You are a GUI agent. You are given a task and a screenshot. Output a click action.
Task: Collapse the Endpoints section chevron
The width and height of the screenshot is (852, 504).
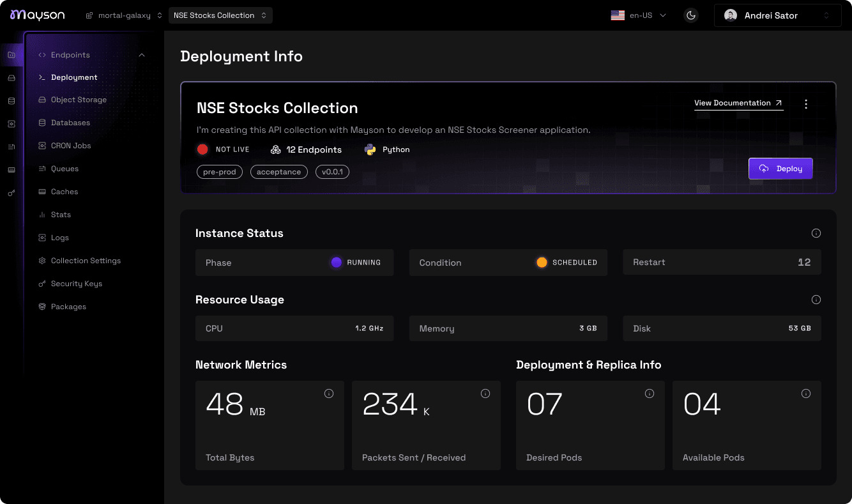click(142, 55)
